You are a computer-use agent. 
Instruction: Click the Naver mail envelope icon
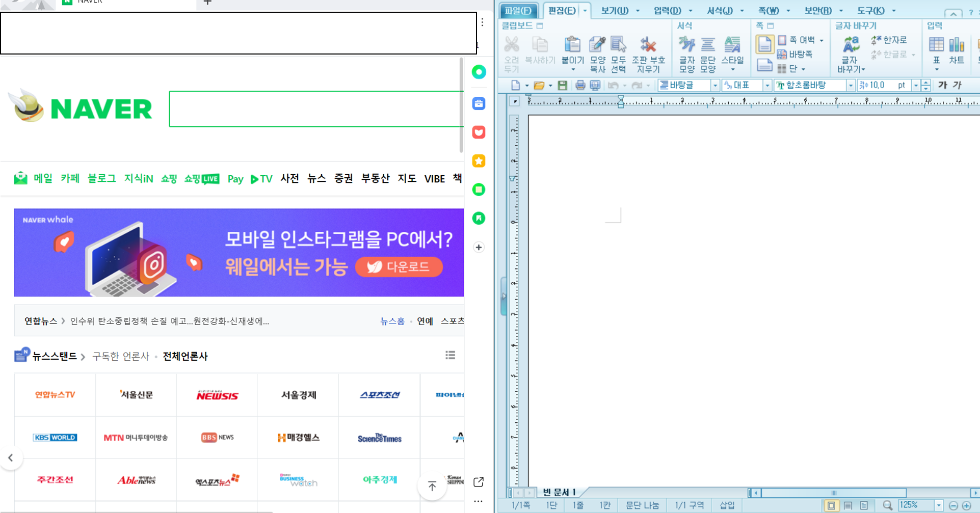pyautogui.click(x=20, y=178)
